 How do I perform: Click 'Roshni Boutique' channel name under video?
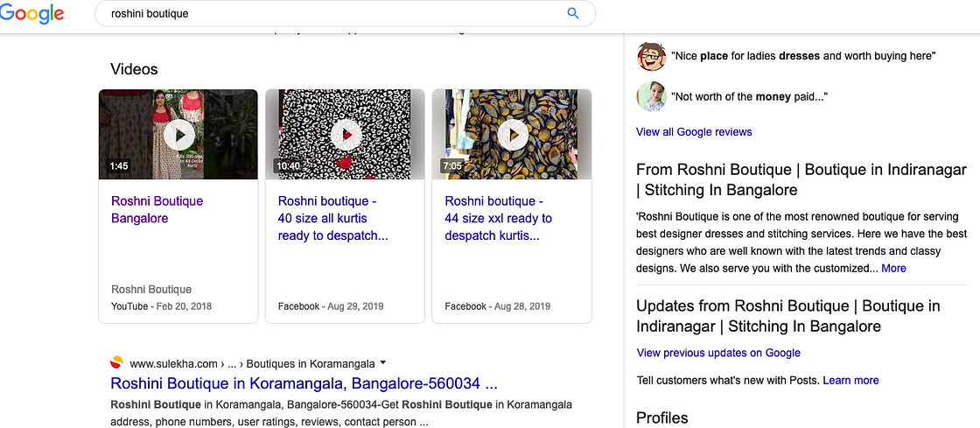(151, 290)
